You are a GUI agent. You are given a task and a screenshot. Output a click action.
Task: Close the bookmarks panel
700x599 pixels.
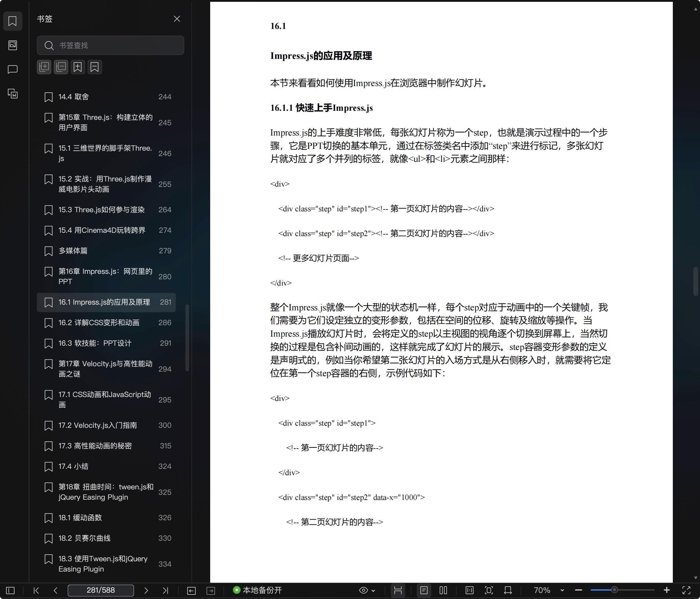coord(177,19)
